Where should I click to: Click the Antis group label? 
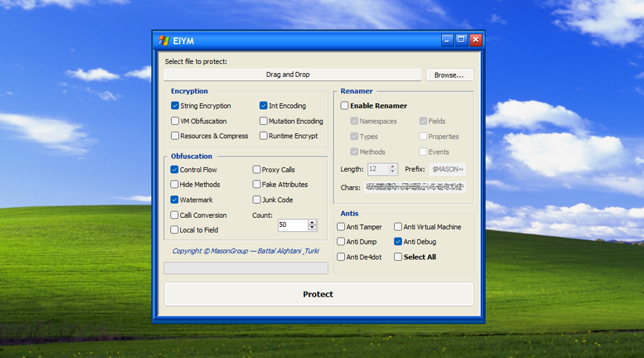point(350,214)
